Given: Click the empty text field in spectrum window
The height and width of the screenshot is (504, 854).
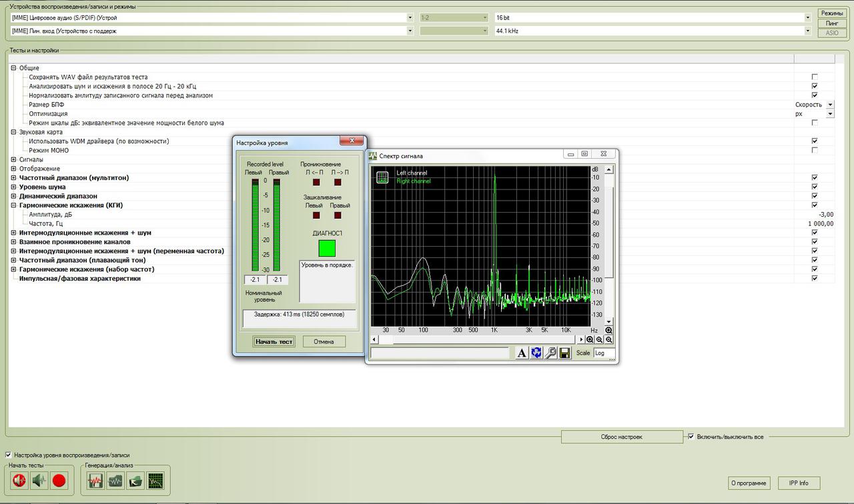Looking at the screenshot, I should pos(440,353).
